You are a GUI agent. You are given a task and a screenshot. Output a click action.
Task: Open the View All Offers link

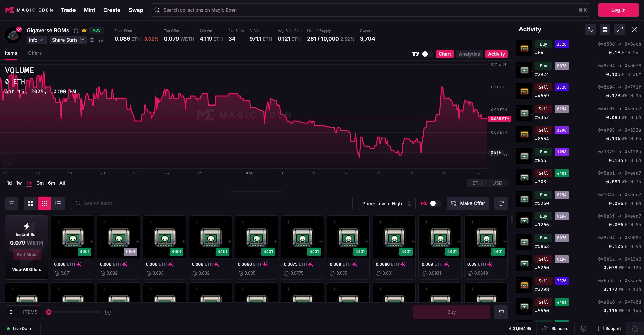point(27,269)
